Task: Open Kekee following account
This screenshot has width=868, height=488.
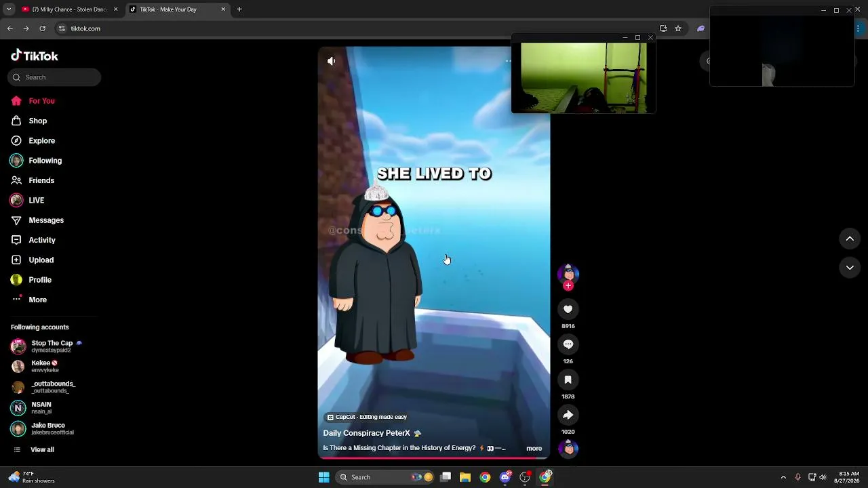Action: [x=35, y=367]
